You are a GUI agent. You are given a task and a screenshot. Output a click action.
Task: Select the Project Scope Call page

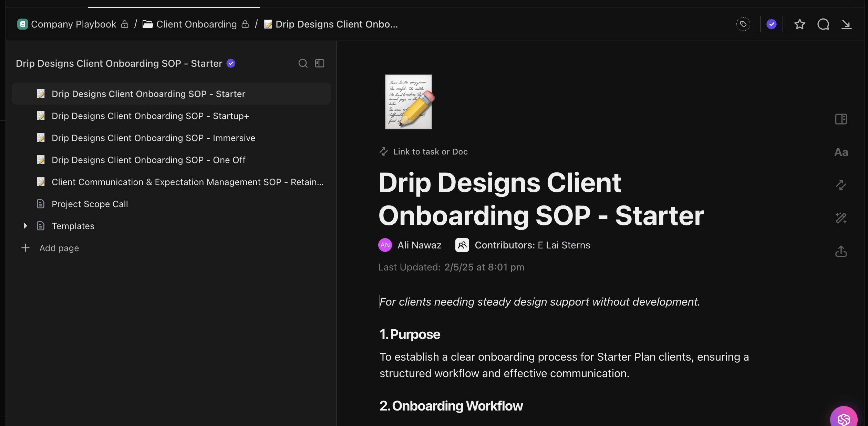(x=90, y=204)
